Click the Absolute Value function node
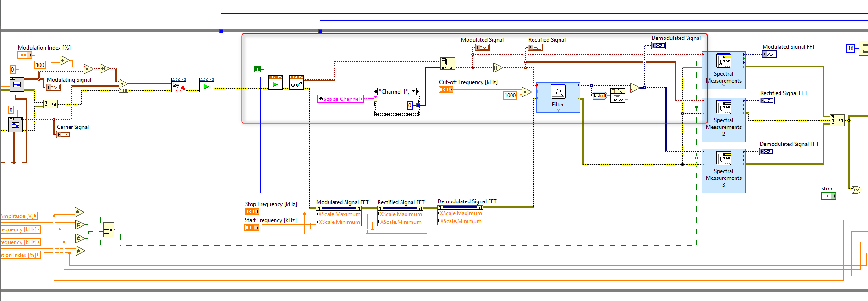Screen dimensions: 868x301 498,67
